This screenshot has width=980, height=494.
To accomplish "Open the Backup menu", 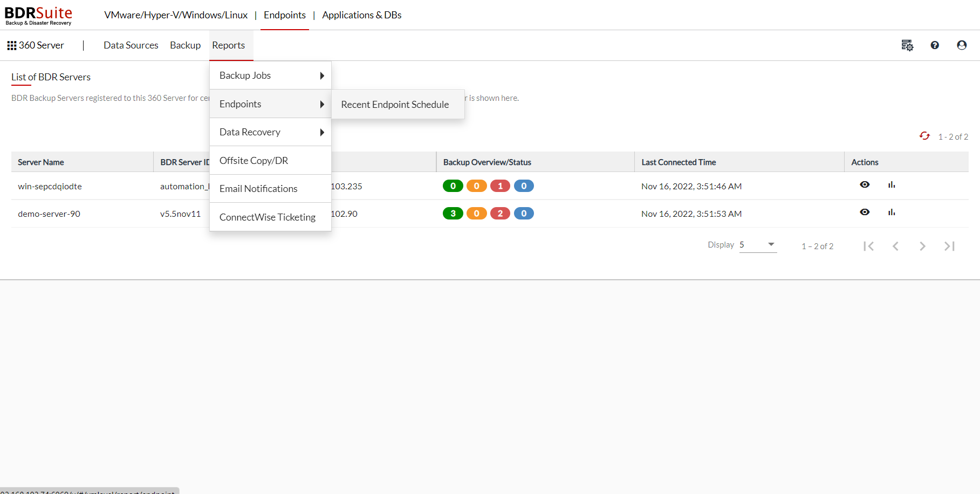I will [x=185, y=45].
